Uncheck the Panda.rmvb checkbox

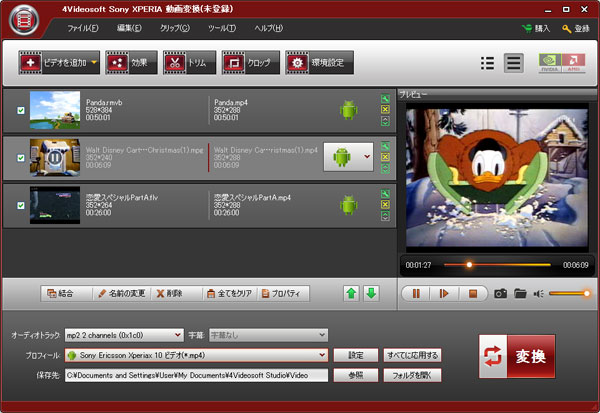[21, 110]
